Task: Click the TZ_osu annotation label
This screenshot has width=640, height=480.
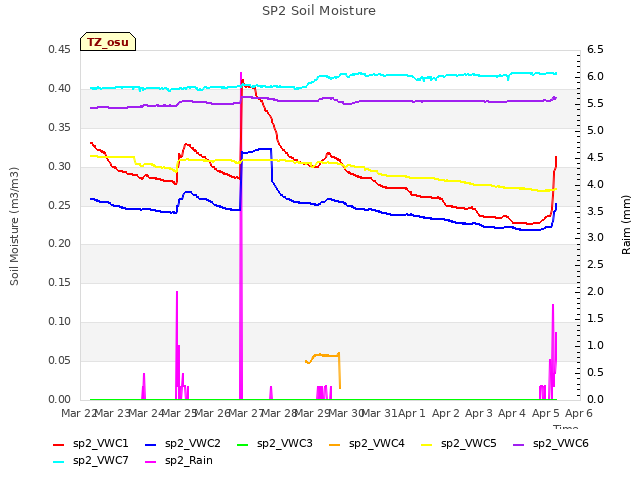Action: click(108, 42)
